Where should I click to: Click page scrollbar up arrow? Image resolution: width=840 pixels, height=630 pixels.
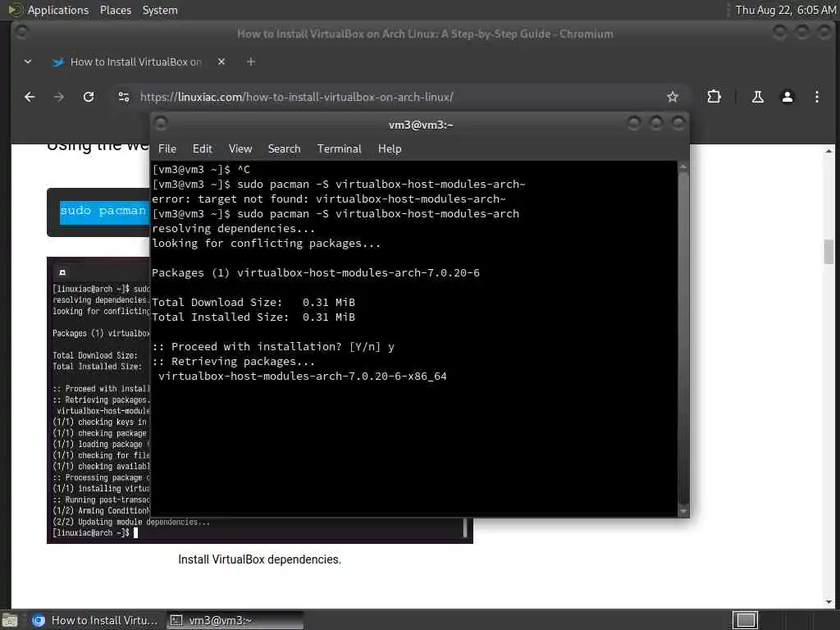[829, 151]
